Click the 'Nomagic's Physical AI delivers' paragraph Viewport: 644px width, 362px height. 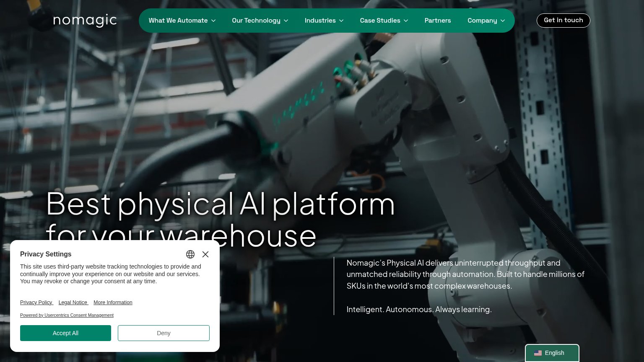tap(465, 274)
